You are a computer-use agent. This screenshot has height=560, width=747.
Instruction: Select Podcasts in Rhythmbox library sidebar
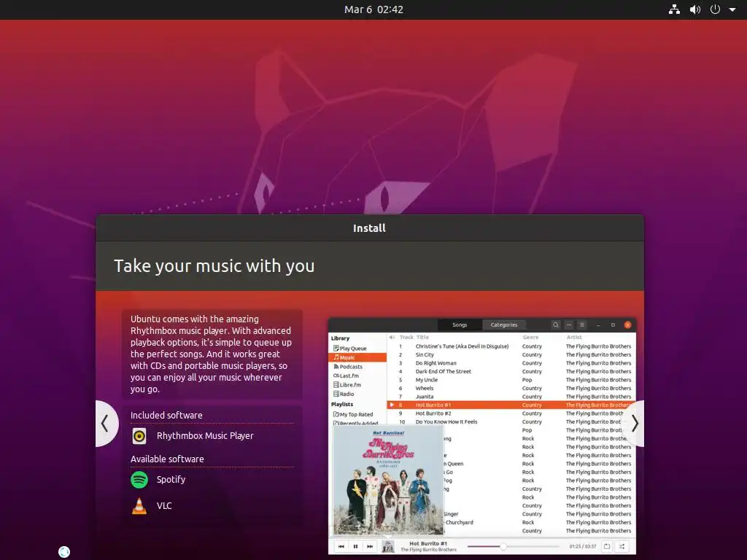(351, 367)
